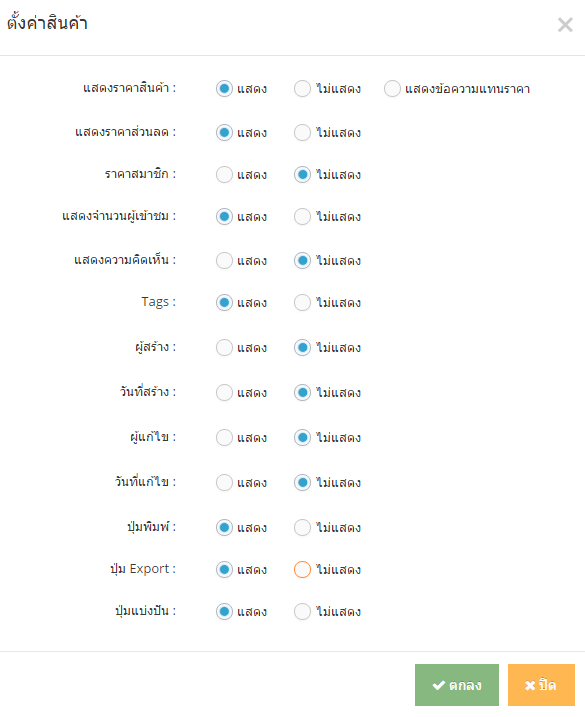
Task: Select แสดง for ผู้แก้ไข
Action: click(224, 438)
